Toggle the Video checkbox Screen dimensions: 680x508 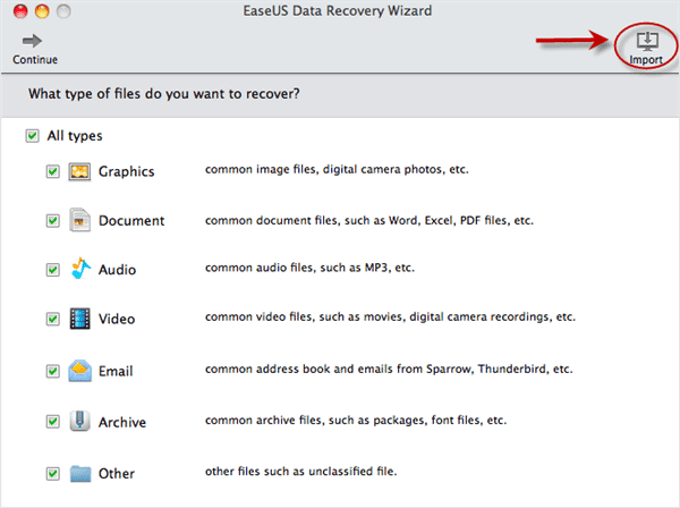tap(53, 319)
